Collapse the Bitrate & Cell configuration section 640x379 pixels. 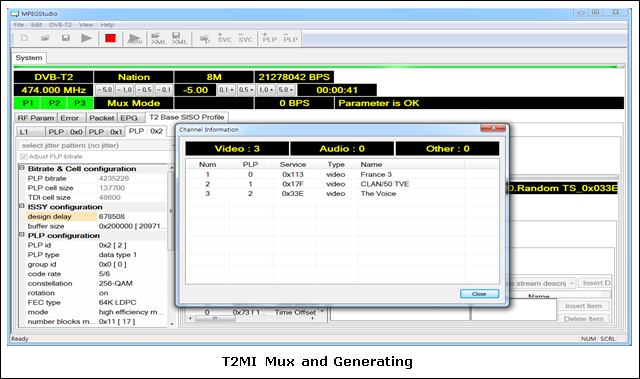coord(22,168)
